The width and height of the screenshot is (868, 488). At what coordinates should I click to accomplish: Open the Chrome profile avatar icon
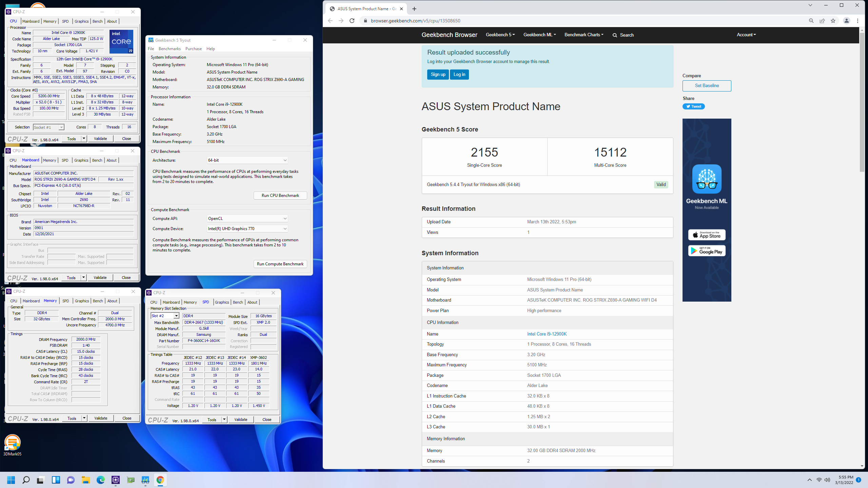[x=847, y=21]
